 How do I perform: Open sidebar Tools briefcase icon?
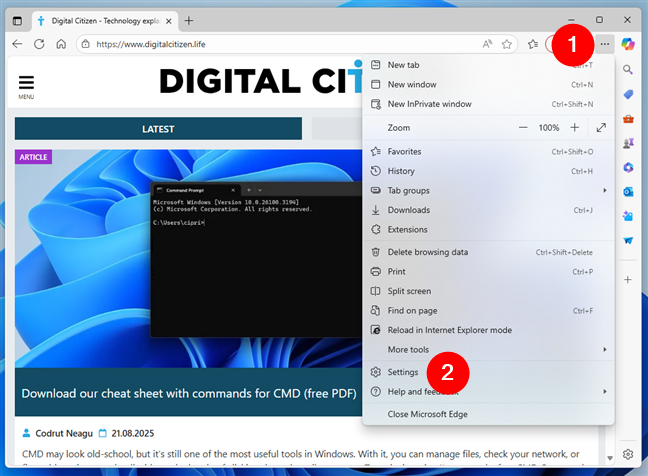click(x=628, y=119)
